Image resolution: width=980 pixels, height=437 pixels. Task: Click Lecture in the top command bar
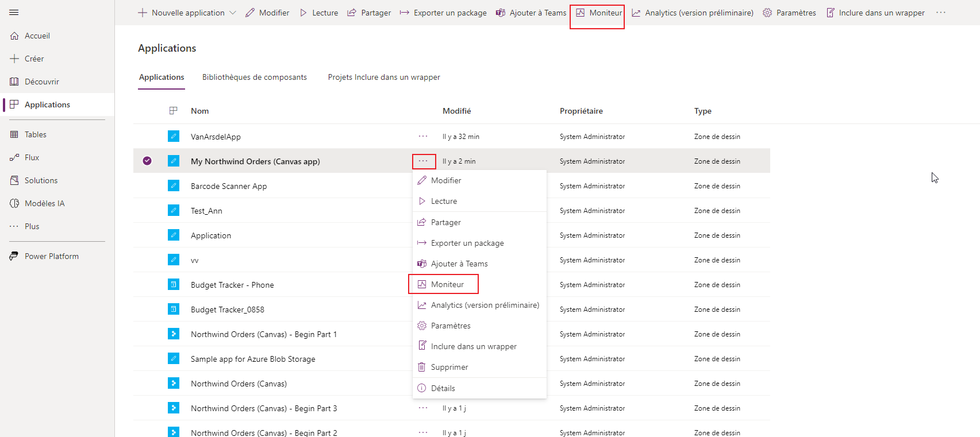tap(319, 13)
